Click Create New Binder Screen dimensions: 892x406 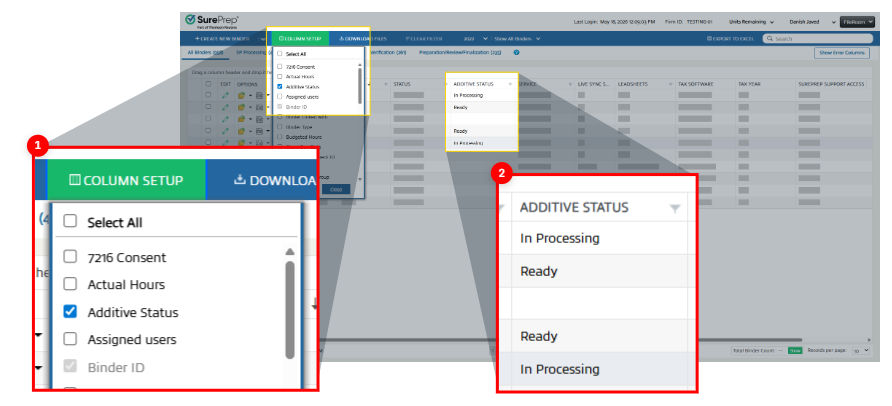click(221, 39)
